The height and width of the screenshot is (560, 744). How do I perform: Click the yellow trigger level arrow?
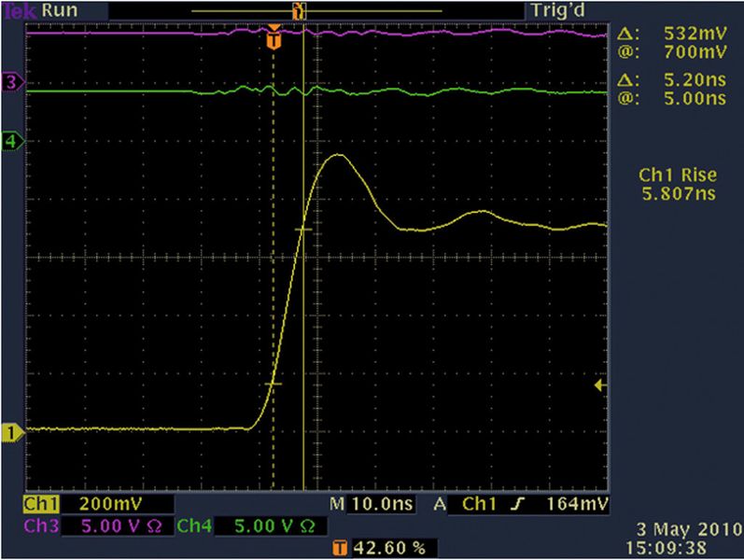pyautogui.click(x=600, y=385)
